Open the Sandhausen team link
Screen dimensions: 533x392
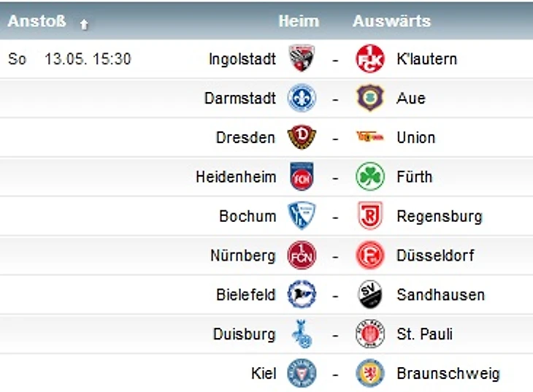pos(440,295)
